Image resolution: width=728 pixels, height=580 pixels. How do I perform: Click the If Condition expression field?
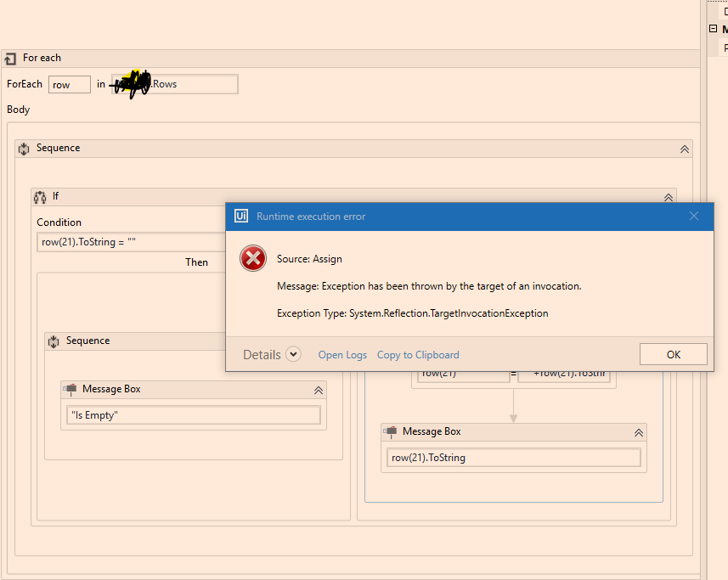point(127,242)
